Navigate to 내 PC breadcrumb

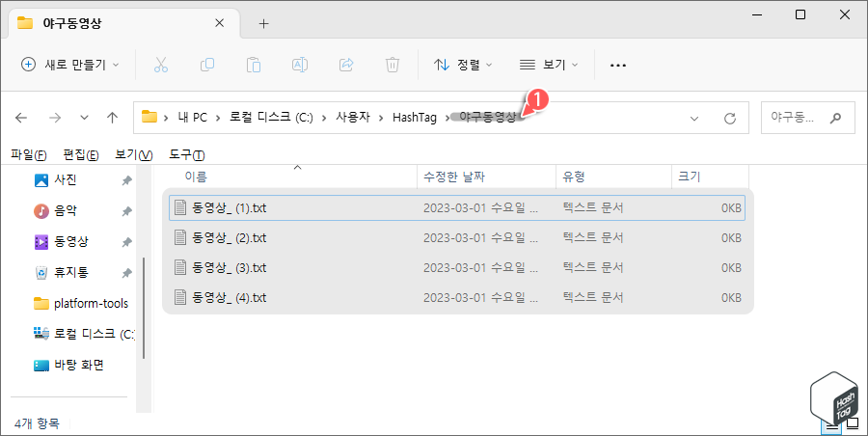pos(192,118)
